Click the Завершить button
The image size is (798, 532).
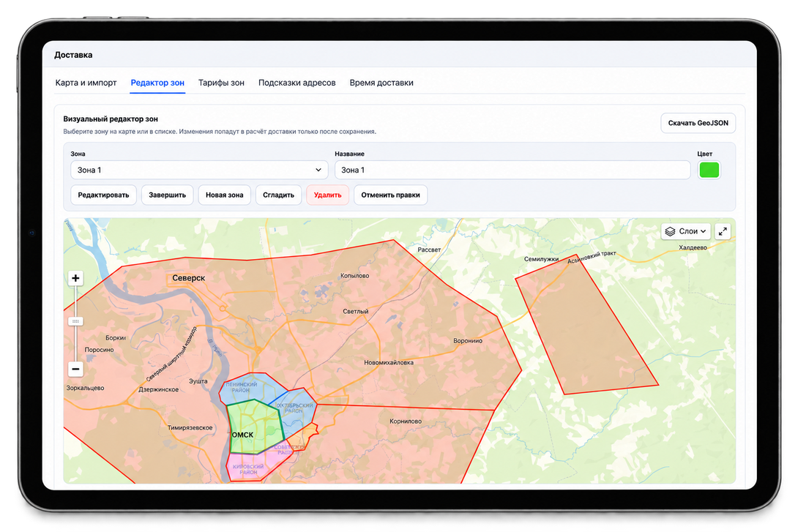[167, 195]
